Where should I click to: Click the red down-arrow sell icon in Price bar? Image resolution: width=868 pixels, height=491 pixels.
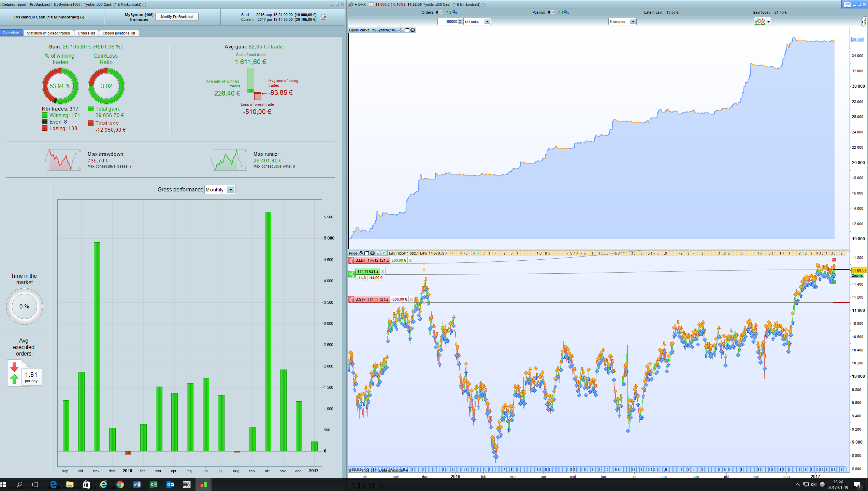coord(378,253)
